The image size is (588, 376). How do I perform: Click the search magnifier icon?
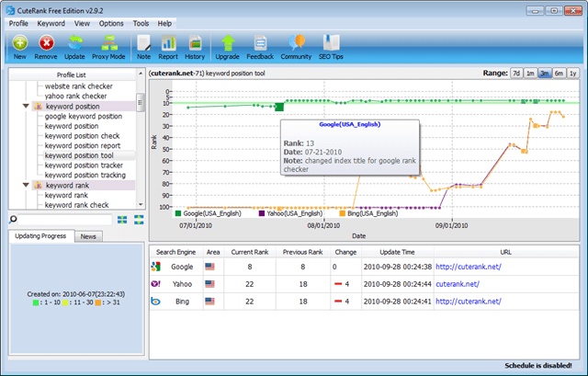pos(13,220)
